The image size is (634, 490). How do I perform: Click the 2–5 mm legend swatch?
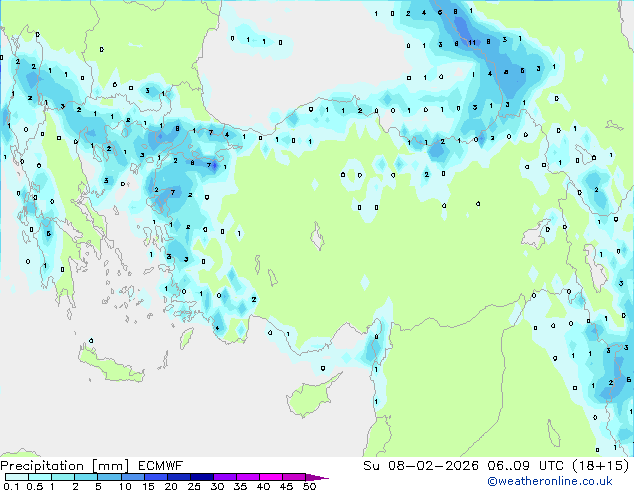tap(86, 477)
